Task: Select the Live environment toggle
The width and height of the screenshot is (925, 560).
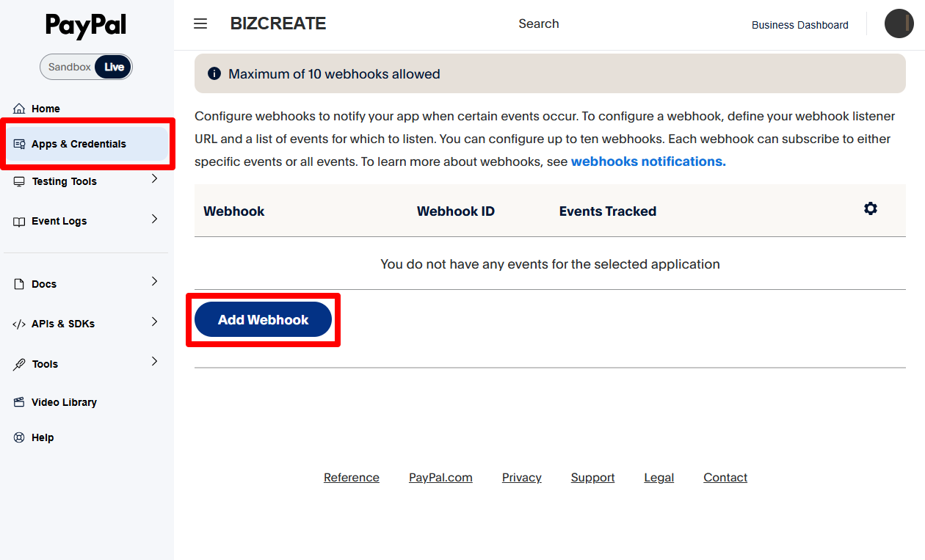Action: click(x=114, y=67)
